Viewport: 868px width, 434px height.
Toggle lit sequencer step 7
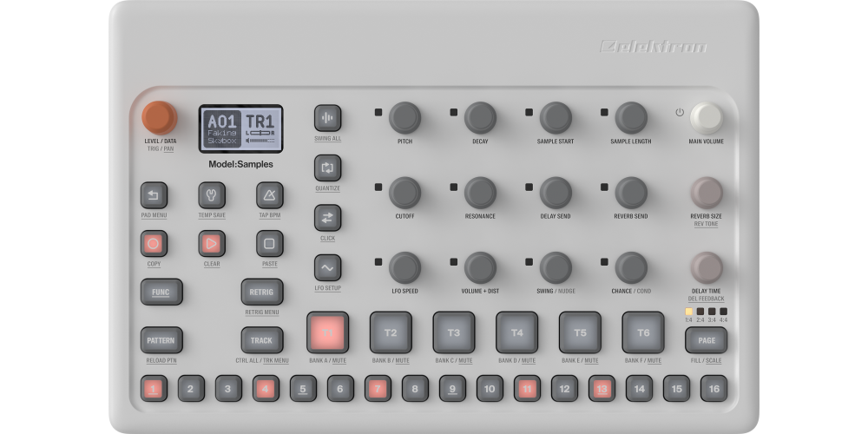click(x=378, y=389)
